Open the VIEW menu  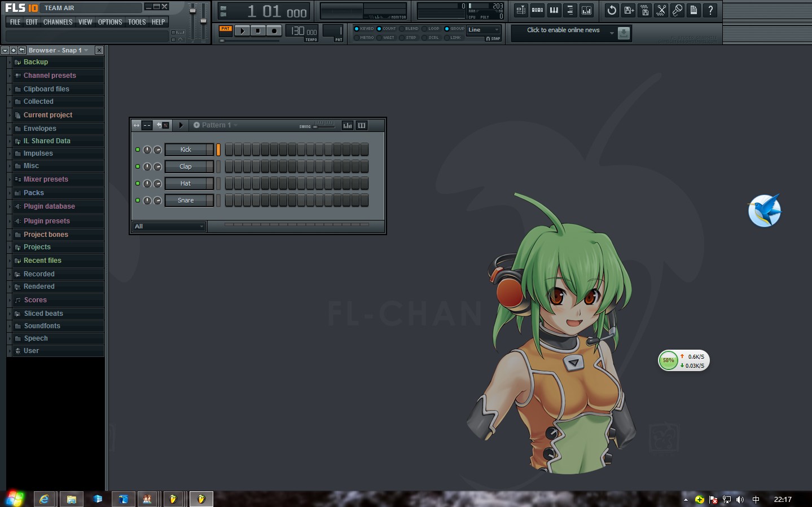(x=85, y=22)
